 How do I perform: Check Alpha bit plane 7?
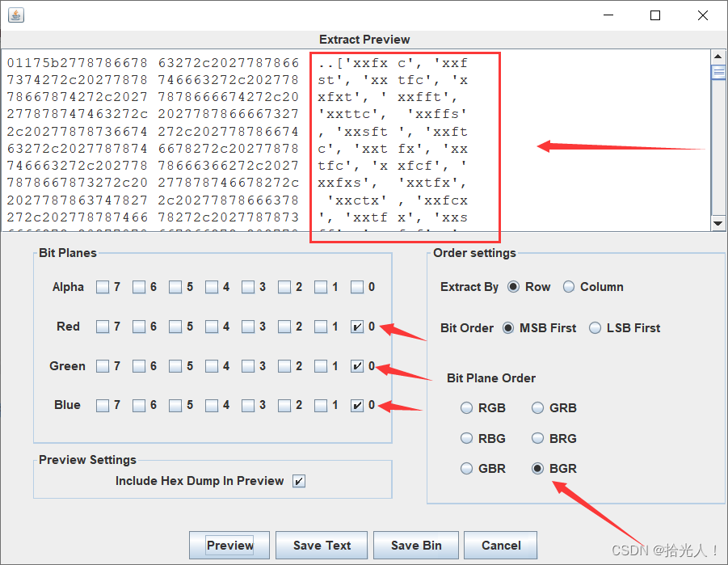(x=103, y=287)
